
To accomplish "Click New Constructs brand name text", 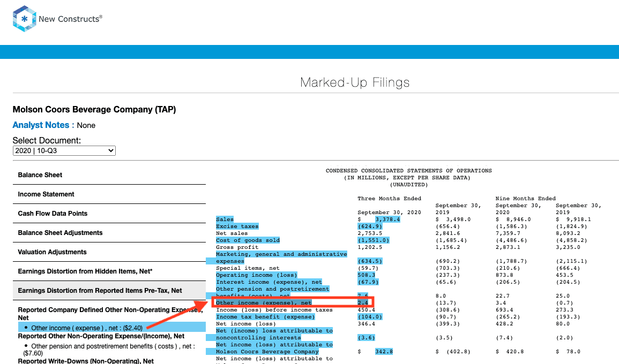I will (70, 19).
